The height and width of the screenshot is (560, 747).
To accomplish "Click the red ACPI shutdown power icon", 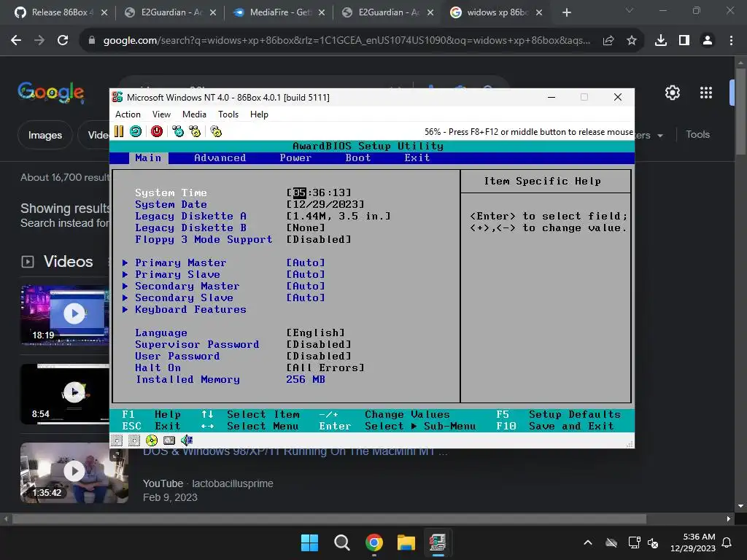I will 157,131.
